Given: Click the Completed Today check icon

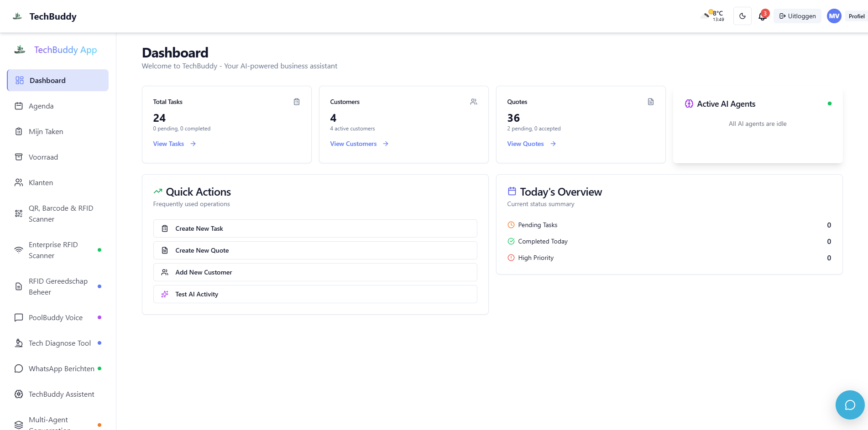Looking at the screenshot, I should (x=511, y=241).
